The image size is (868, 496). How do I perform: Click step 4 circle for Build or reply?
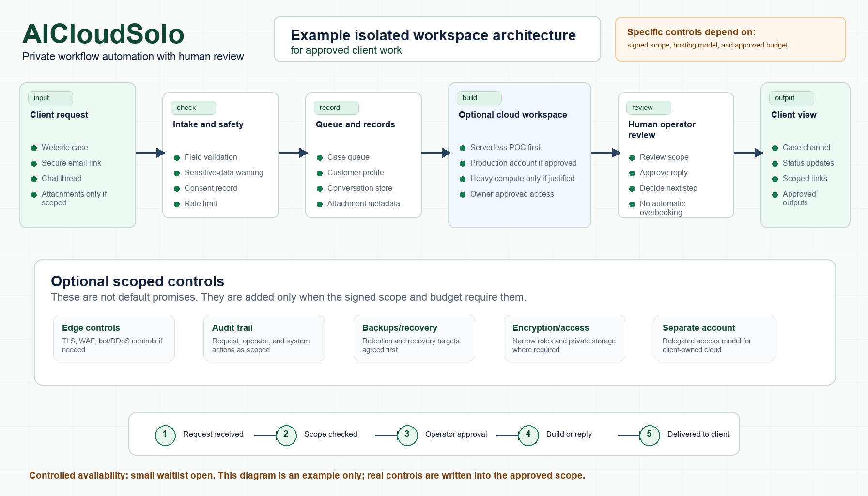[x=528, y=435]
